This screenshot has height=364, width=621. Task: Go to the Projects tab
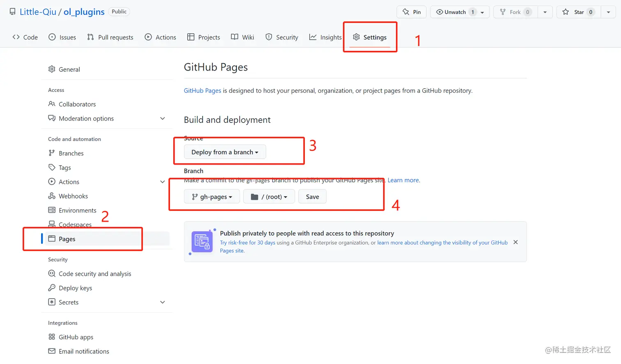point(204,37)
